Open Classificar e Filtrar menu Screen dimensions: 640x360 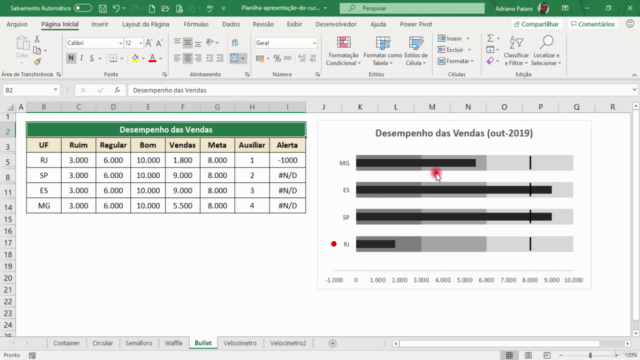(516, 51)
